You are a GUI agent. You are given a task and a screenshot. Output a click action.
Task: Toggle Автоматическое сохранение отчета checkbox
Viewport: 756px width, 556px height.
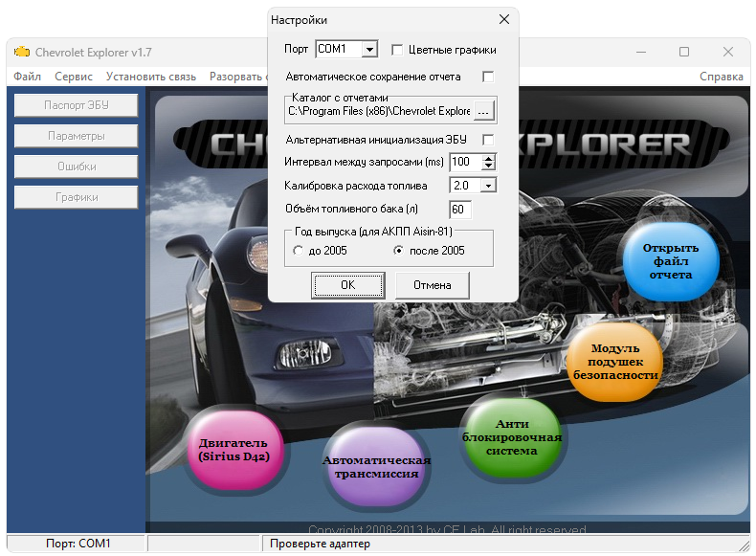click(488, 77)
